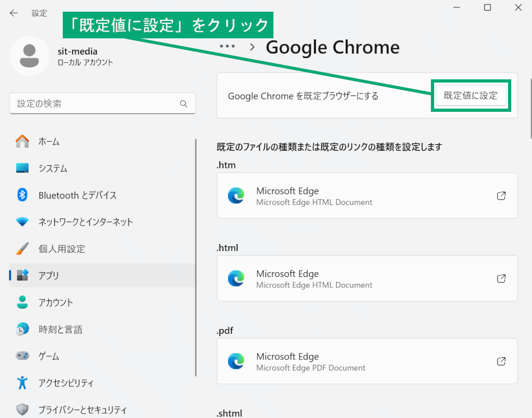Select the アプリ category
532x418 pixels.
click(x=102, y=275)
